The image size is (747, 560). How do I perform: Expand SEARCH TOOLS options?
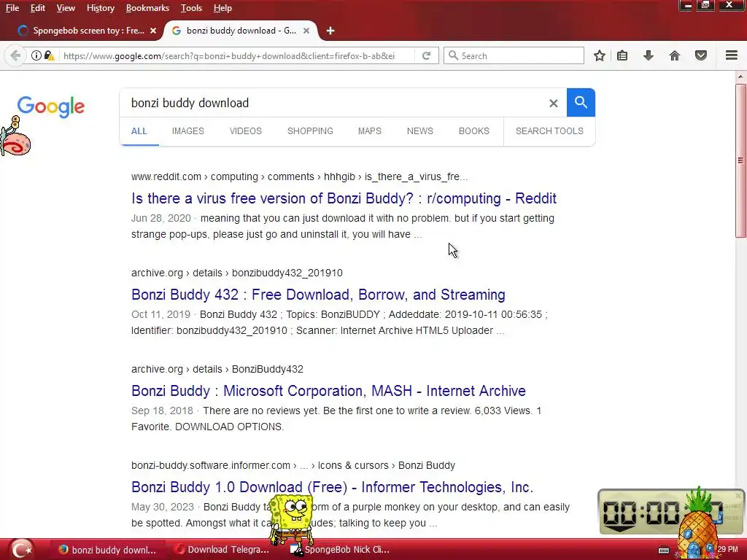click(x=549, y=131)
